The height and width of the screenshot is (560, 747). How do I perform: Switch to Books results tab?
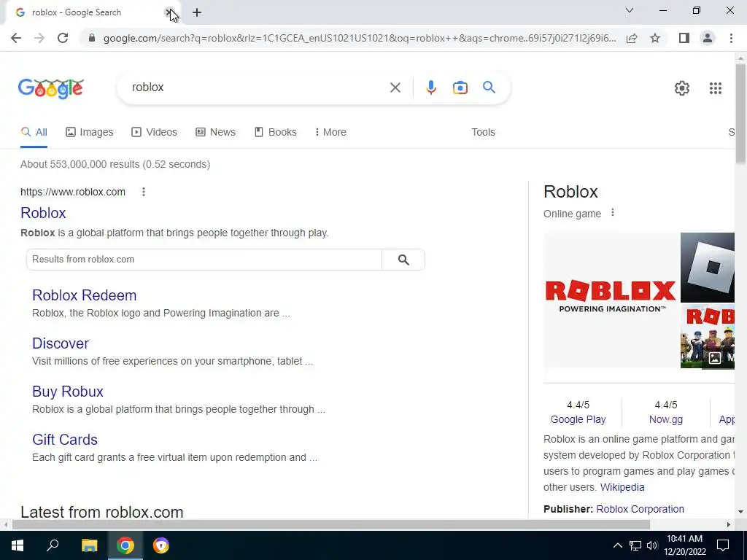tap(275, 132)
